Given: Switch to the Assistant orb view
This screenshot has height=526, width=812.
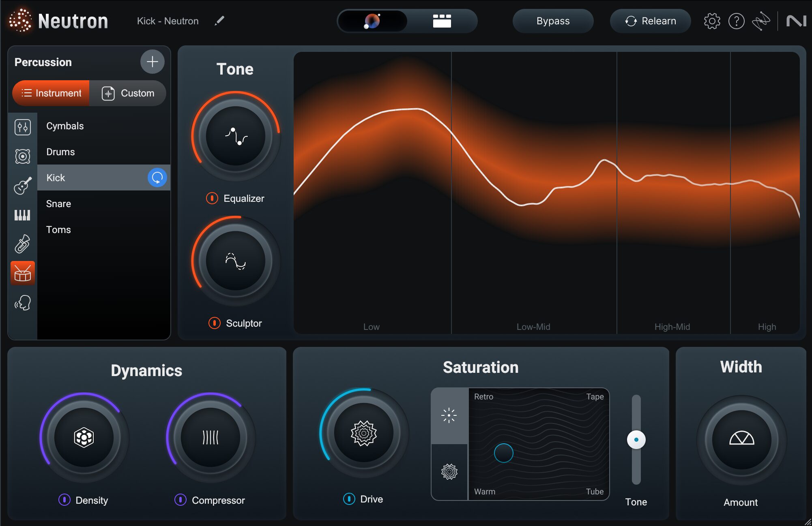Looking at the screenshot, I should [x=372, y=21].
